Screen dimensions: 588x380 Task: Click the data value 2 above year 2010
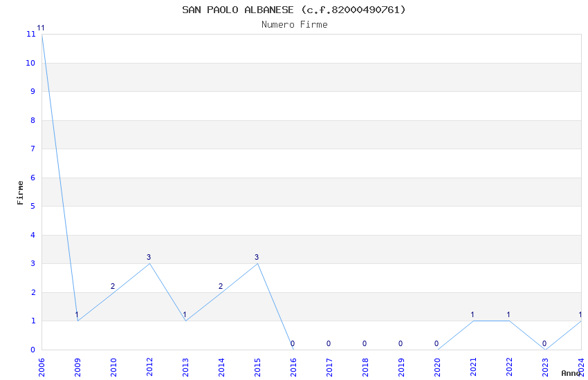(x=113, y=286)
